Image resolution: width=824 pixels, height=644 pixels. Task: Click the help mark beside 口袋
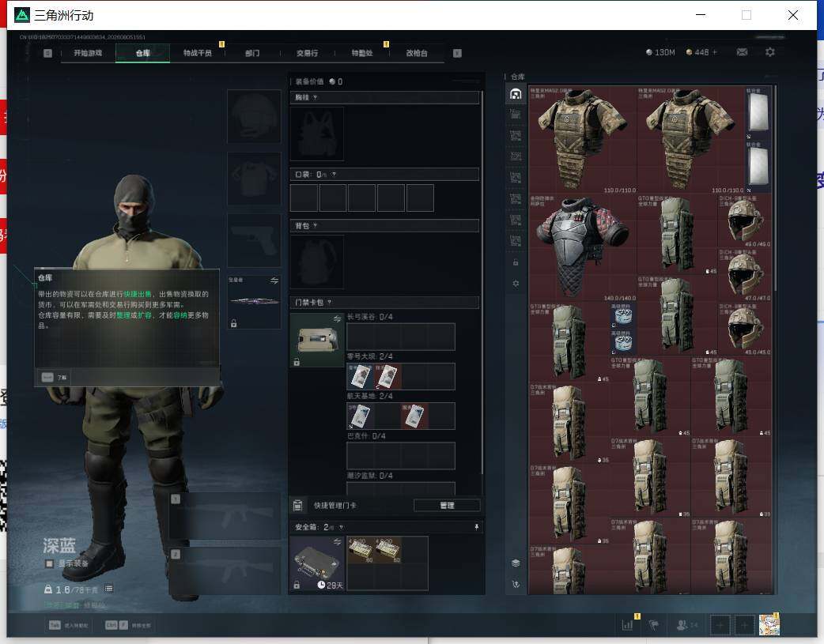point(334,175)
